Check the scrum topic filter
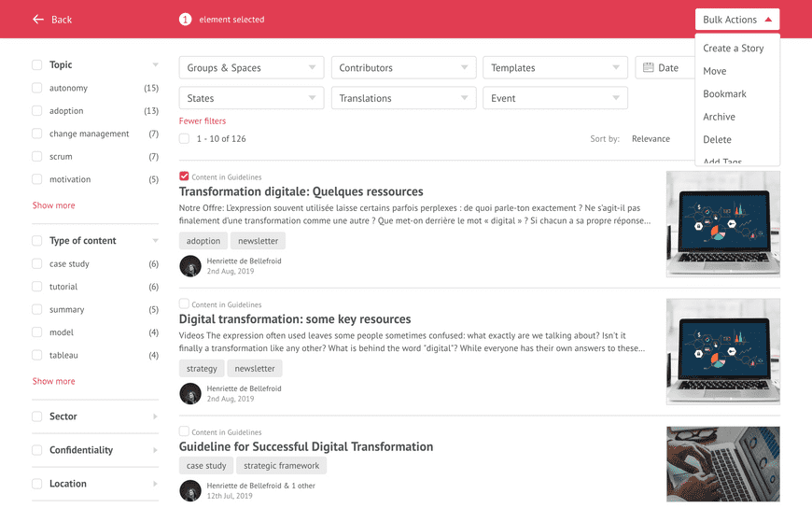812x508 pixels. click(x=36, y=156)
